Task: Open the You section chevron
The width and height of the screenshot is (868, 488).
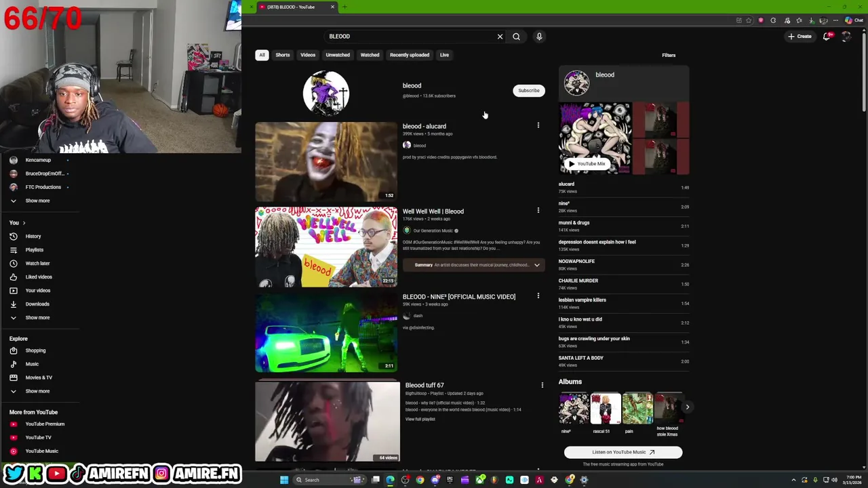Action: [x=24, y=222]
